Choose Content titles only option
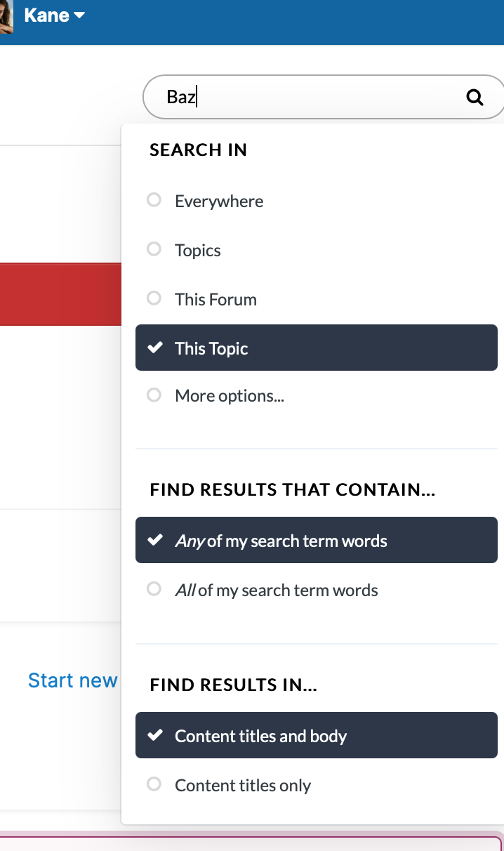The image size is (504, 851). point(316,785)
